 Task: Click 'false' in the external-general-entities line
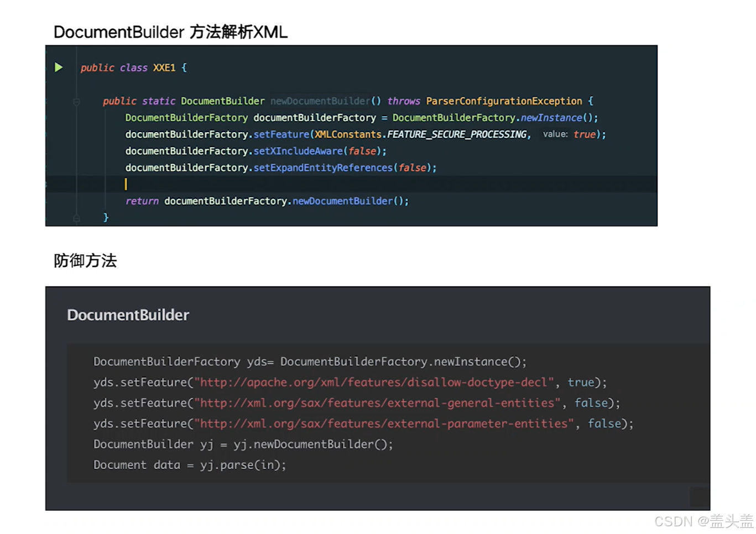[x=591, y=403]
